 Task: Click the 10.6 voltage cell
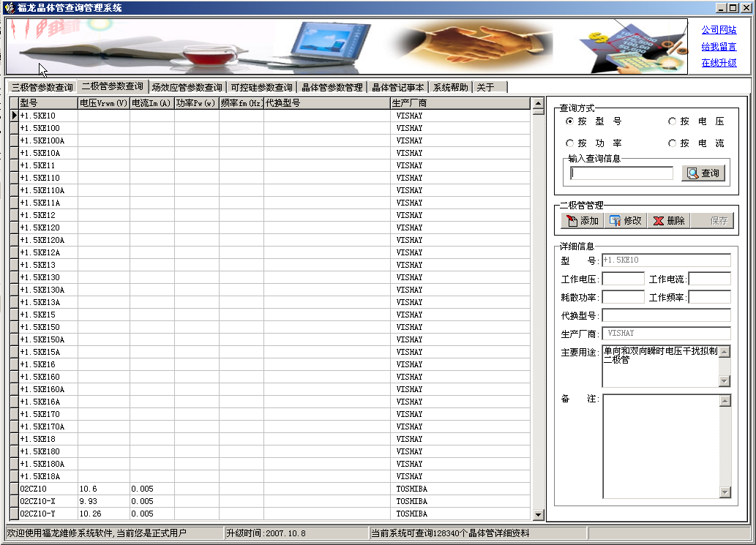104,489
